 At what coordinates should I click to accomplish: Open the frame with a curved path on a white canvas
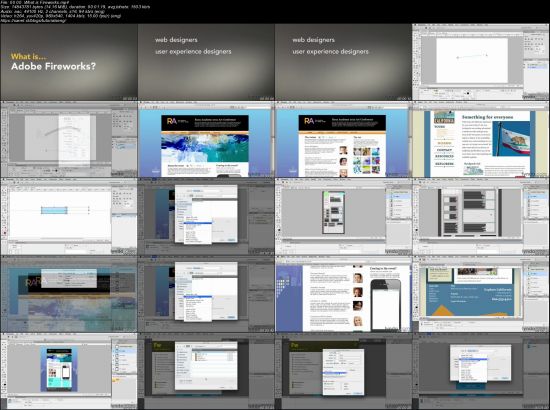tap(481, 62)
